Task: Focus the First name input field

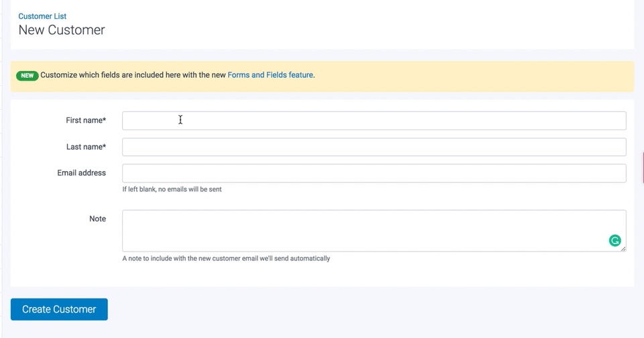Action: [374, 121]
